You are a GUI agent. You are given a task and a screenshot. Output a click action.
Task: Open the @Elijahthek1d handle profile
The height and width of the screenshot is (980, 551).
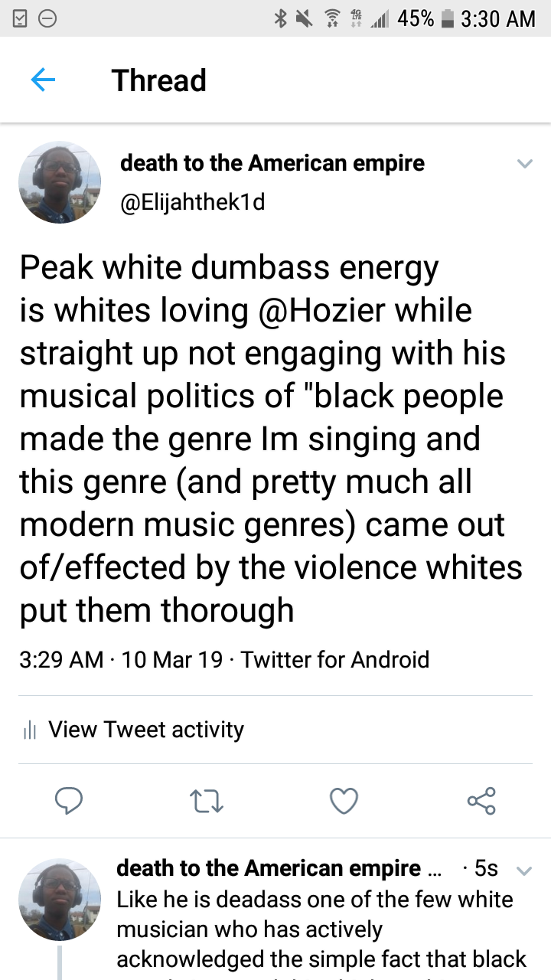193,204
